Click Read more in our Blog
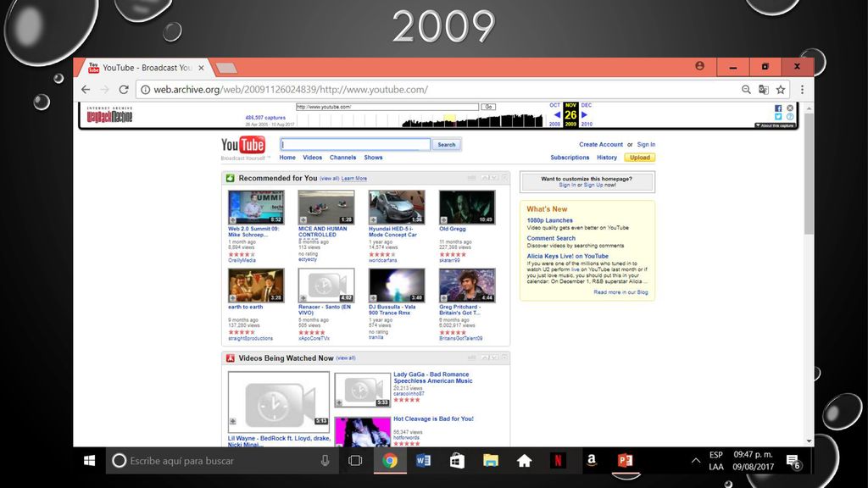The height and width of the screenshot is (488, 868). pyautogui.click(x=620, y=292)
